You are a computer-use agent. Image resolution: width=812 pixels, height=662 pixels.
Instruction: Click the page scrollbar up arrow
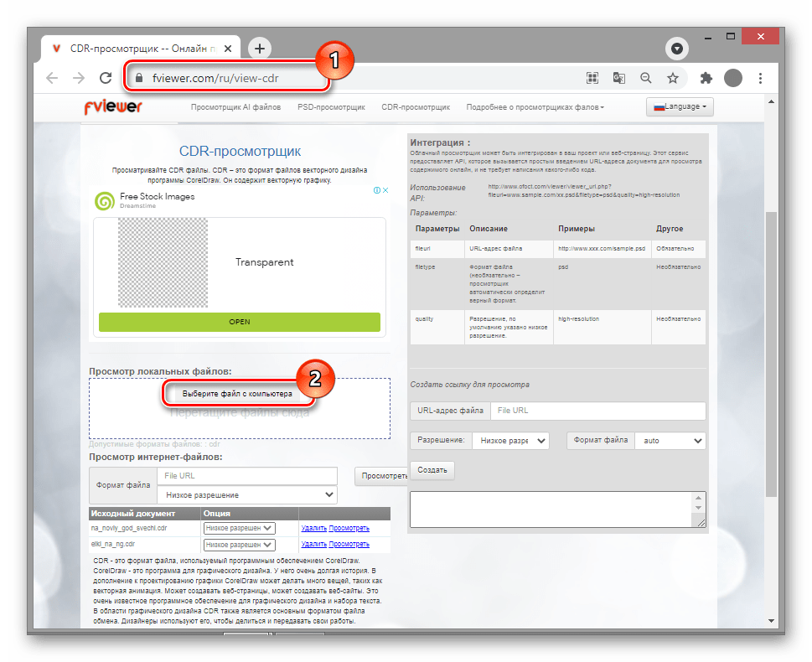tap(771, 102)
